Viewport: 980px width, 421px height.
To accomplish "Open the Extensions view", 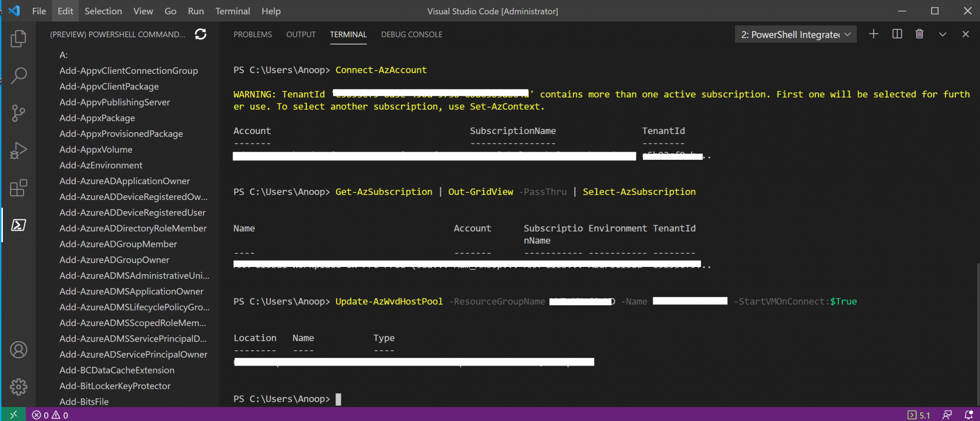I will click(18, 188).
